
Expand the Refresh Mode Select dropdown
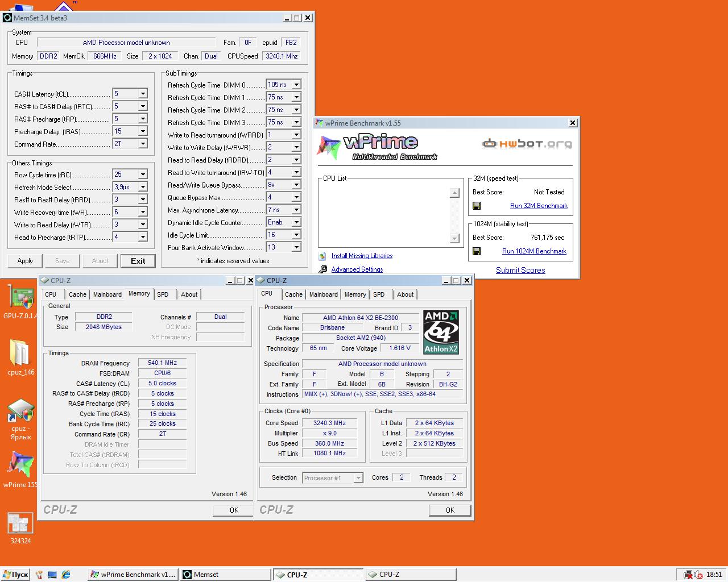143,187
